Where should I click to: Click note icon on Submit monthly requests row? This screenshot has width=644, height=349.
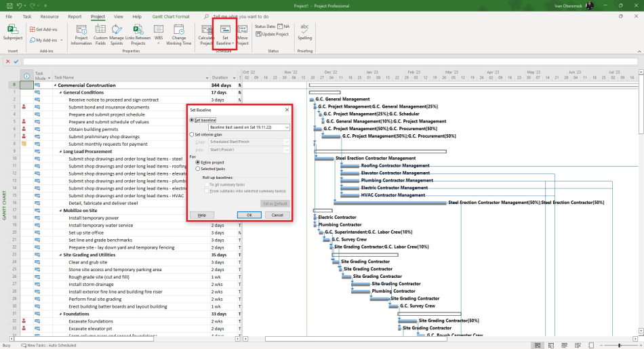pyautogui.click(x=24, y=144)
